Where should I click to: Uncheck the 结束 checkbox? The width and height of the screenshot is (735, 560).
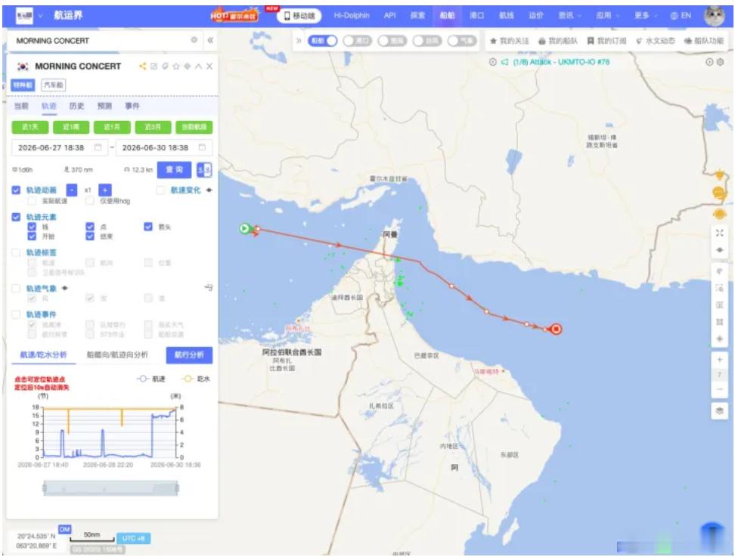90,237
